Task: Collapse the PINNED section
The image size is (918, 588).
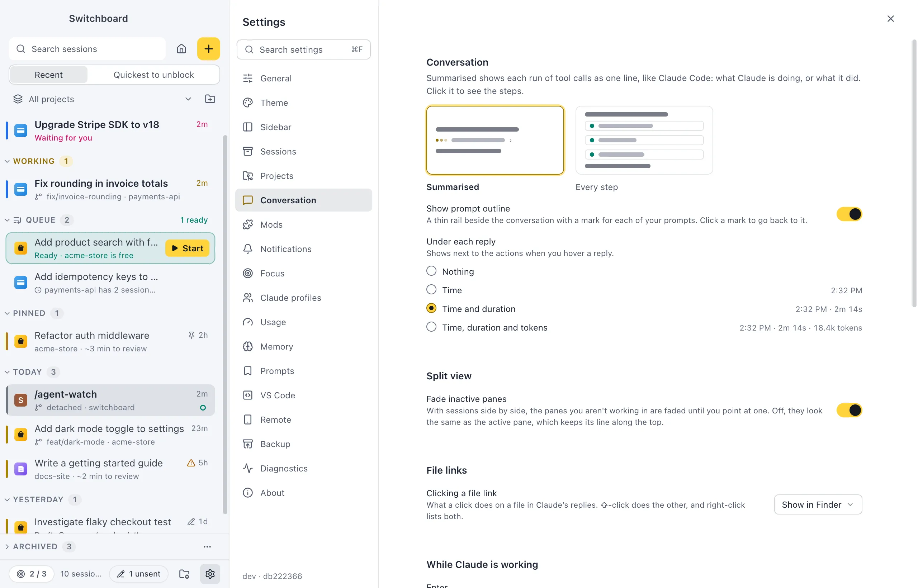Action: coord(7,313)
